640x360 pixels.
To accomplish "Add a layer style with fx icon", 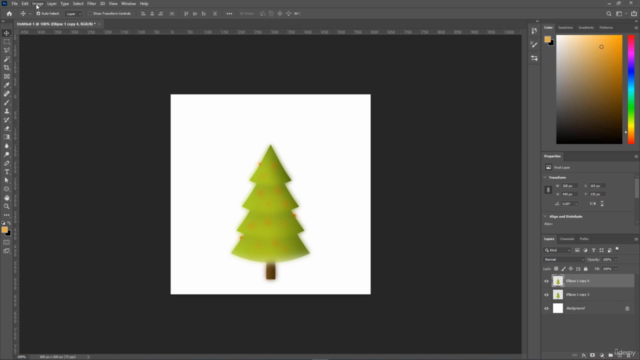I will pos(584,355).
